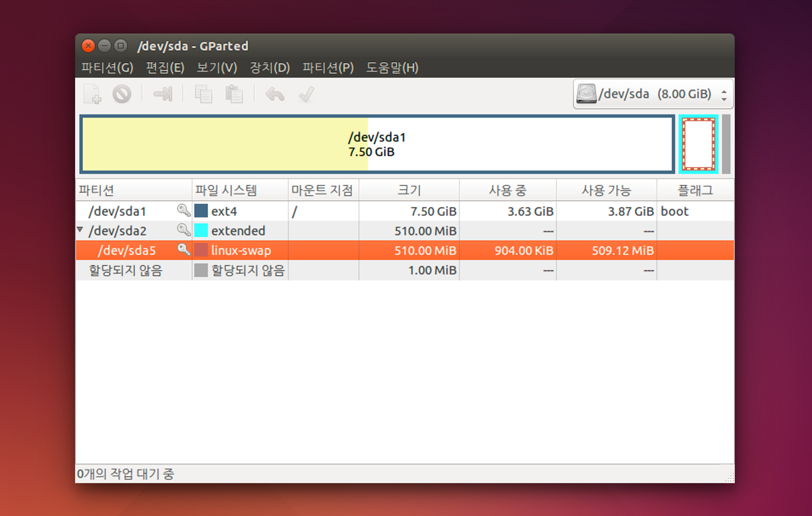Click the New partition toolbar icon
This screenshot has height=516, width=812.
tap(92, 94)
